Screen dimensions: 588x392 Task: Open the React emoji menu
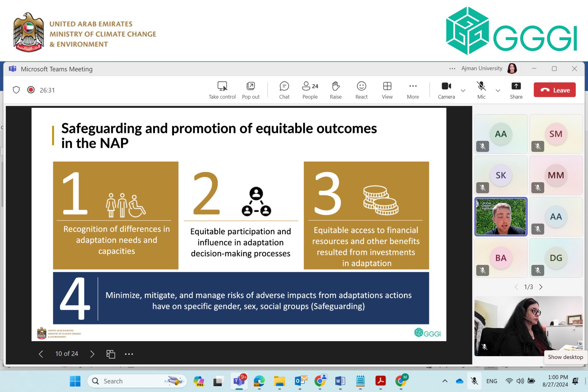361,90
